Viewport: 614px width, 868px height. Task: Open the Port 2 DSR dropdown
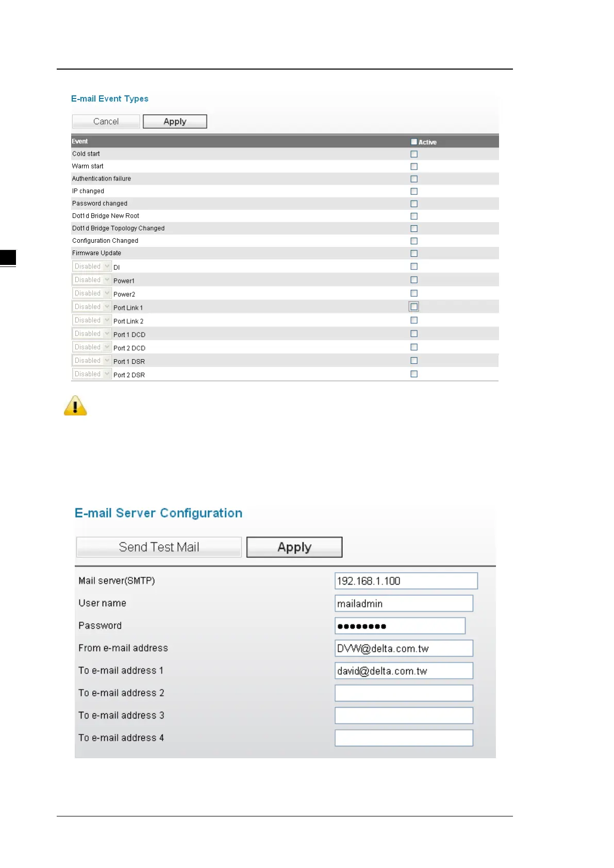tap(92, 374)
